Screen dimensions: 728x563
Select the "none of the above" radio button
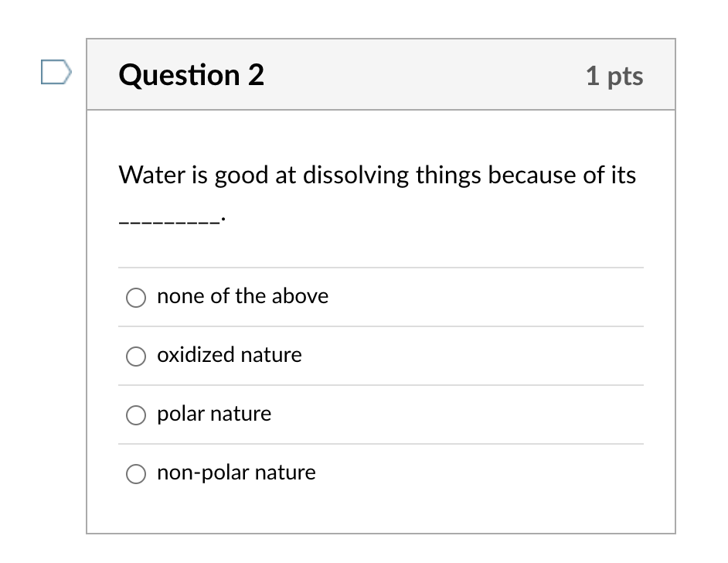[135, 297]
